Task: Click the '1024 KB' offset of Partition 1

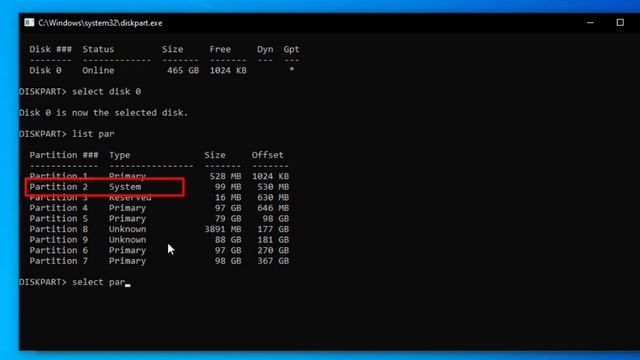Action: pyautogui.click(x=270, y=176)
